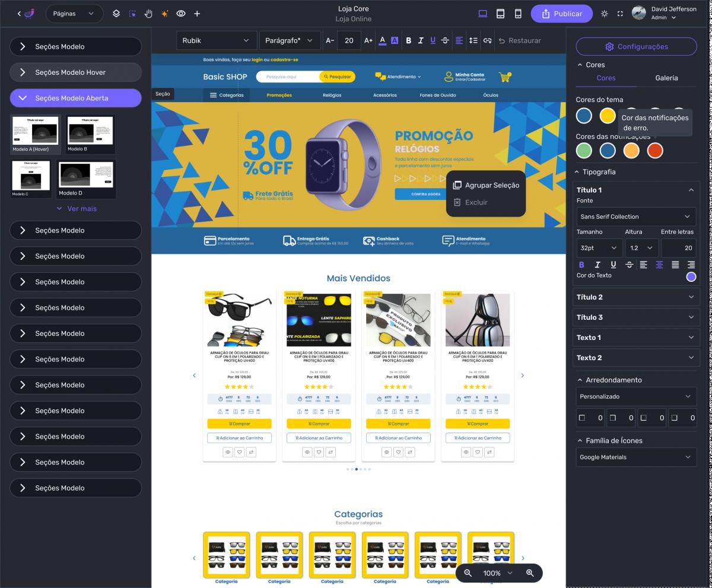Click the Publicar button
Screen dimensions: 712x588
coord(561,14)
